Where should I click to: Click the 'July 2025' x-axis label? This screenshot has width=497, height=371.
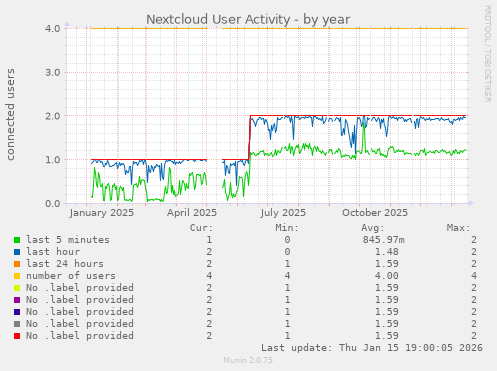click(x=283, y=213)
